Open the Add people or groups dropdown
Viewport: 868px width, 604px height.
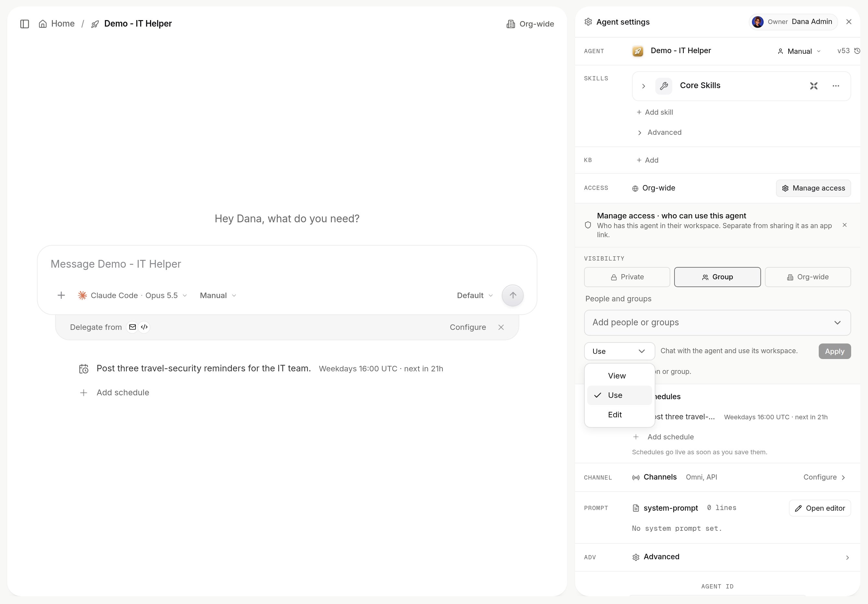(x=717, y=323)
